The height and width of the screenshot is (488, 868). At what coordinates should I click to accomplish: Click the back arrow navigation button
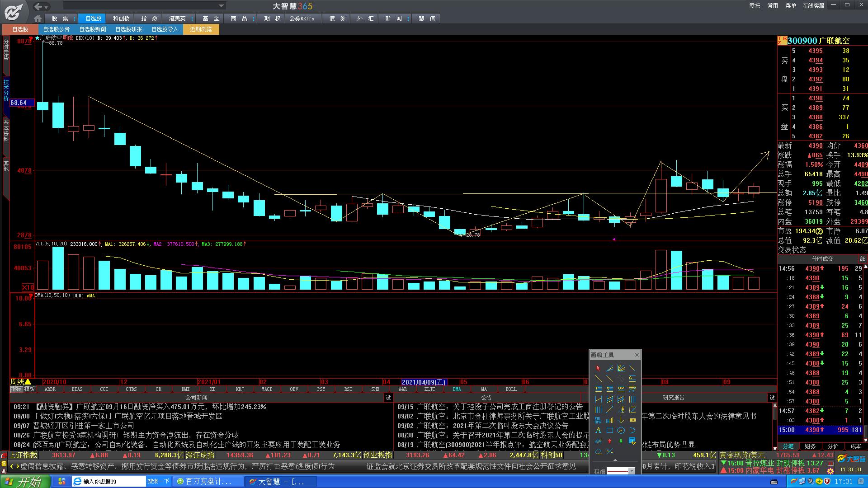tap(38, 6)
